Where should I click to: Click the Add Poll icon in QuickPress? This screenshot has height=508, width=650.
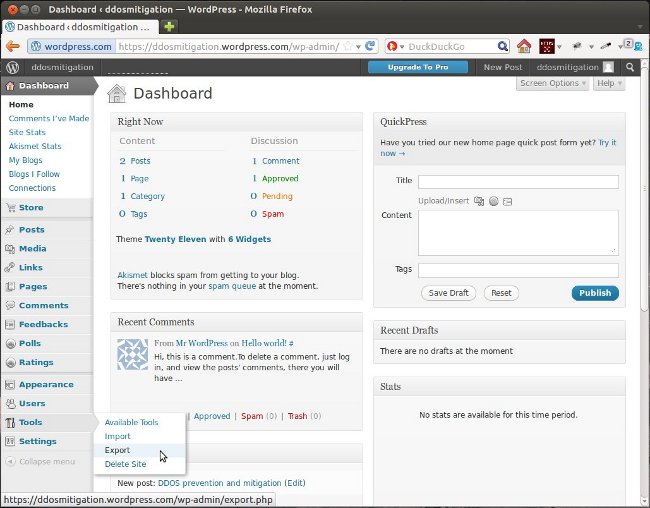click(x=493, y=201)
